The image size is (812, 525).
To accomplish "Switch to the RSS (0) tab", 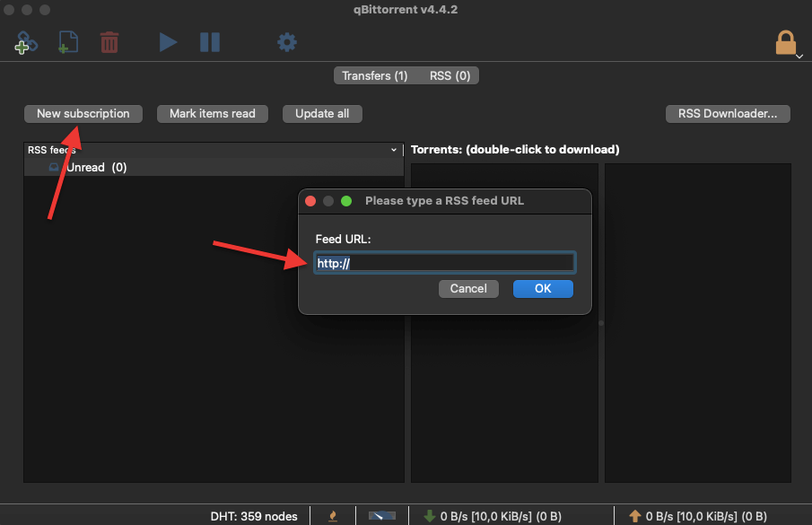I will pos(450,75).
